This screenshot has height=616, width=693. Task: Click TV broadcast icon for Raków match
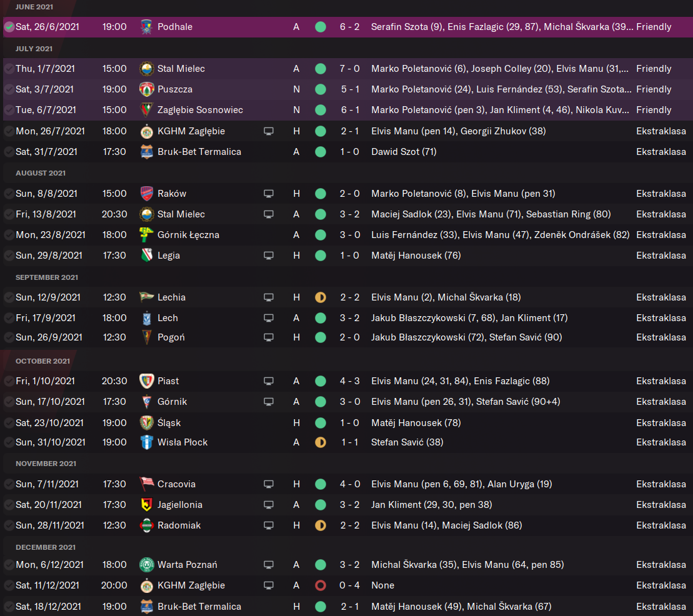click(268, 194)
